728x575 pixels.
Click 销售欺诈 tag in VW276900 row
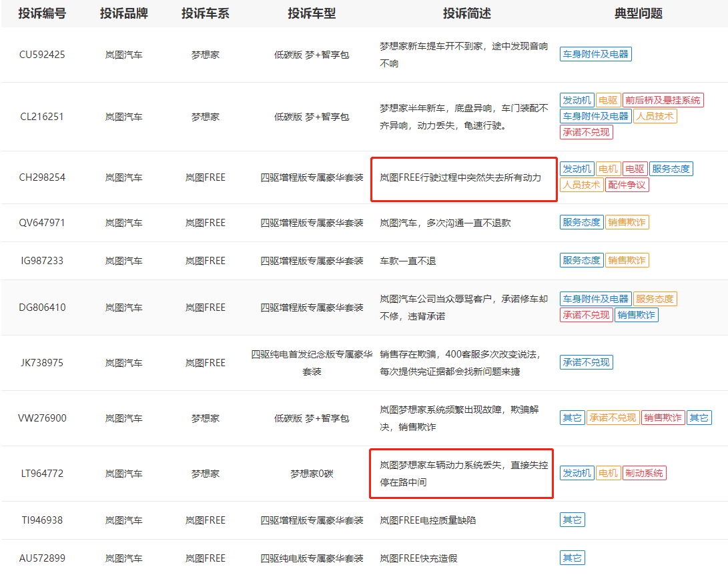[663, 418]
